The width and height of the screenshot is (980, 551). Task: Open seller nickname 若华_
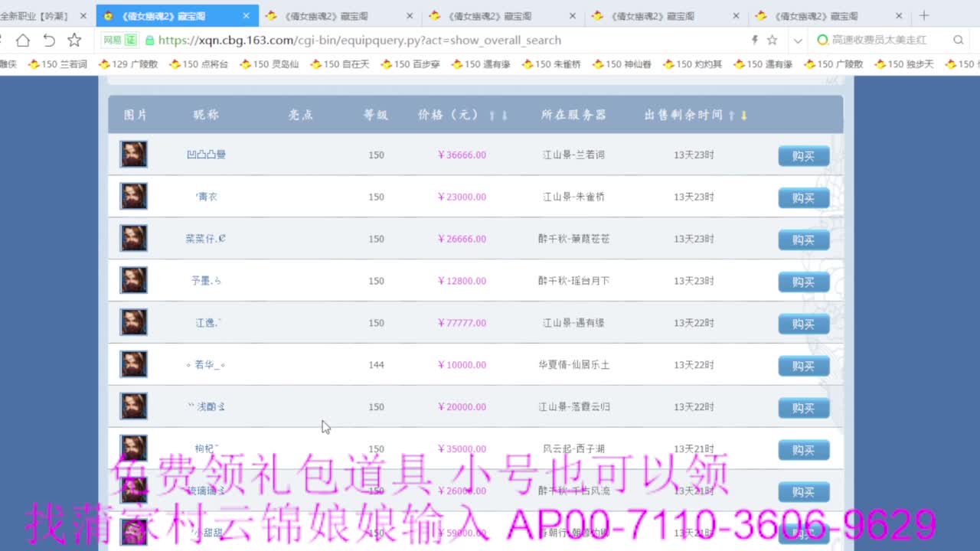coord(206,365)
